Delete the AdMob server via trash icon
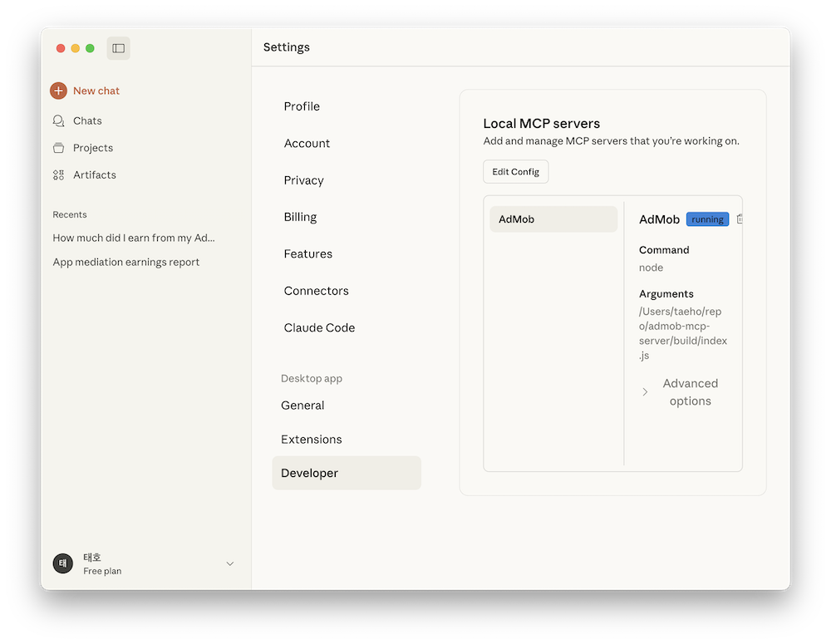 (x=740, y=219)
